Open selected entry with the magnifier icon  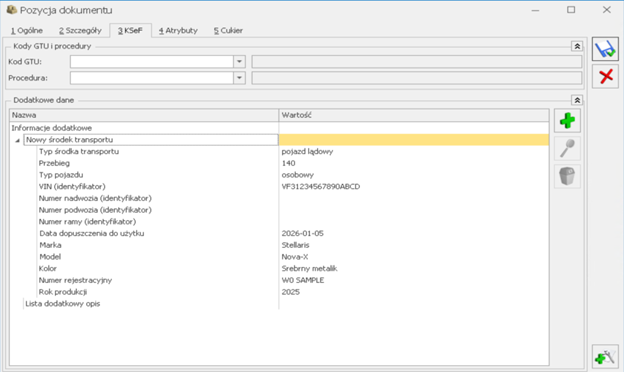pyautogui.click(x=567, y=148)
